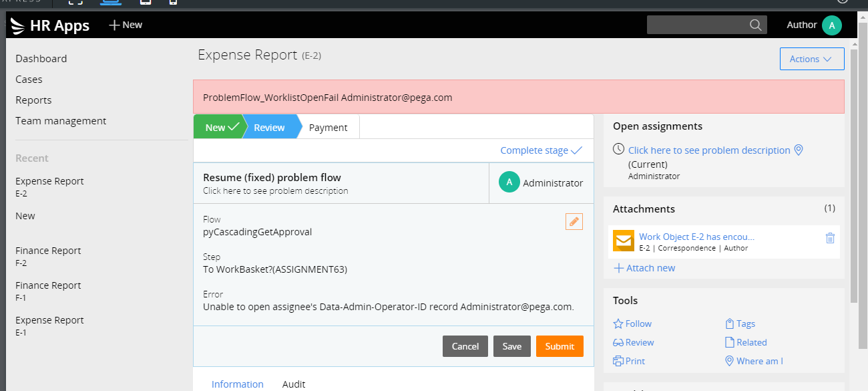Viewport: 868px width, 391px height.
Task: Click the location pin beside problem description
Action: 798,150
